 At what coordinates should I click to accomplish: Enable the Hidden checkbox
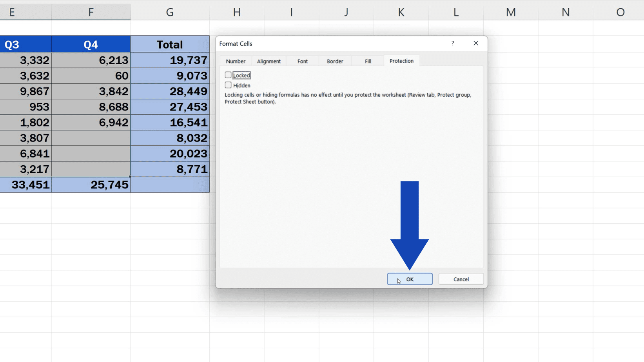click(229, 85)
